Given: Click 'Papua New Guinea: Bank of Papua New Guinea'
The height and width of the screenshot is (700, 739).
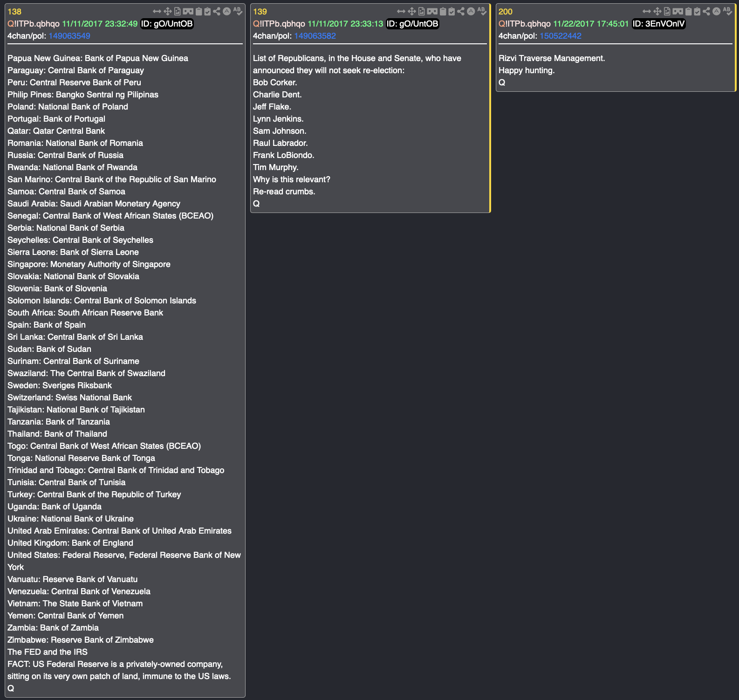Looking at the screenshot, I should pyautogui.click(x=98, y=58).
